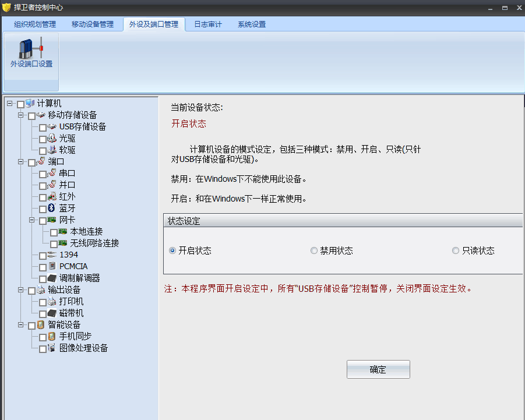Screen dimensions: 525x420
Task: Collapse the 计算机 root node
Action: click(10, 104)
